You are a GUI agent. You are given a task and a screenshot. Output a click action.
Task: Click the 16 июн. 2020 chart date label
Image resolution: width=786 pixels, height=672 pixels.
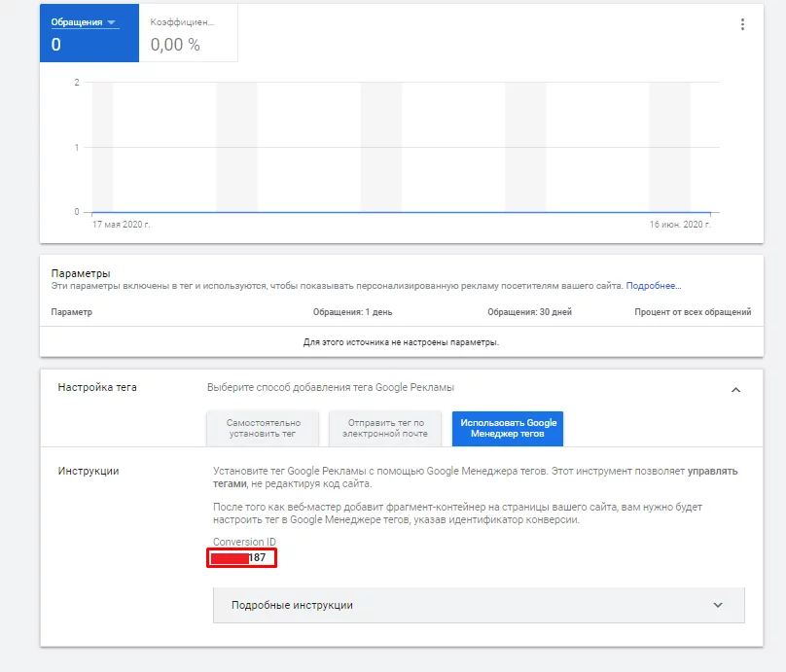[x=680, y=225]
